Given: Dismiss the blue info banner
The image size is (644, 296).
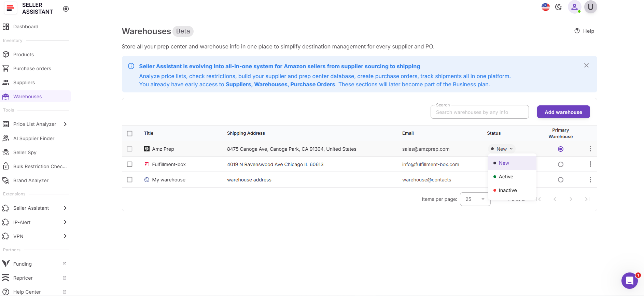Looking at the screenshot, I should point(586,65).
